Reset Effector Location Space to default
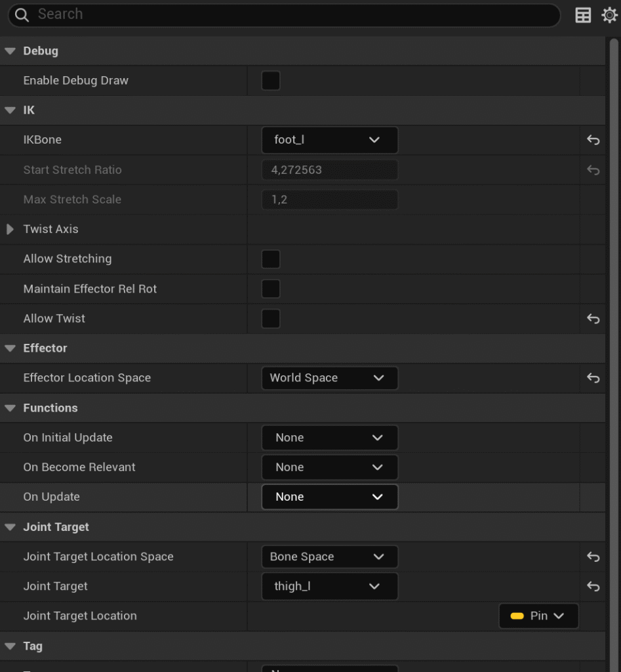Image resolution: width=621 pixels, height=672 pixels. (593, 378)
